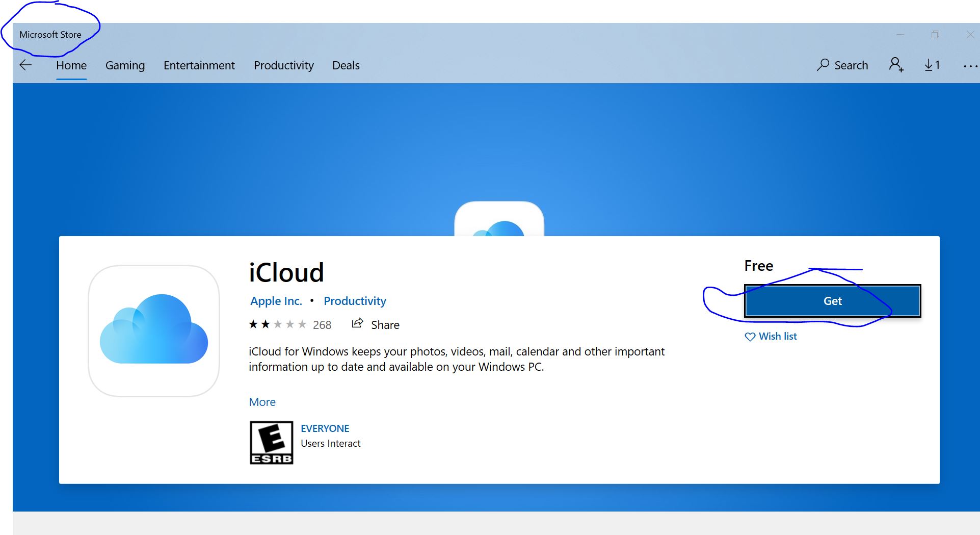This screenshot has width=980, height=535.
Task: Maximize the Microsoft Store window
Action: click(x=935, y=35)
